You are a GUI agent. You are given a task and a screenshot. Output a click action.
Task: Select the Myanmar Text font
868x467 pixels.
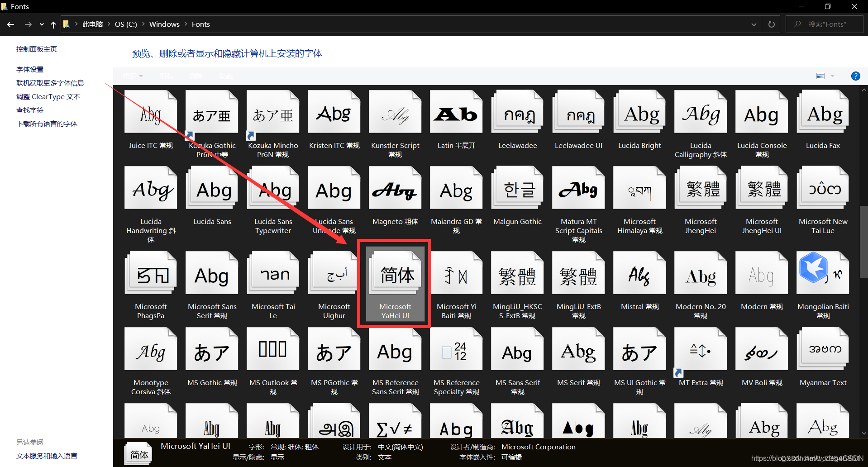tap(823, 357)
